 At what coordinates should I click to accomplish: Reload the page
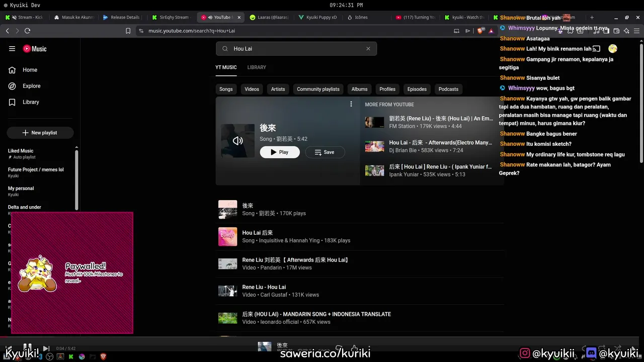click(27, 31)
